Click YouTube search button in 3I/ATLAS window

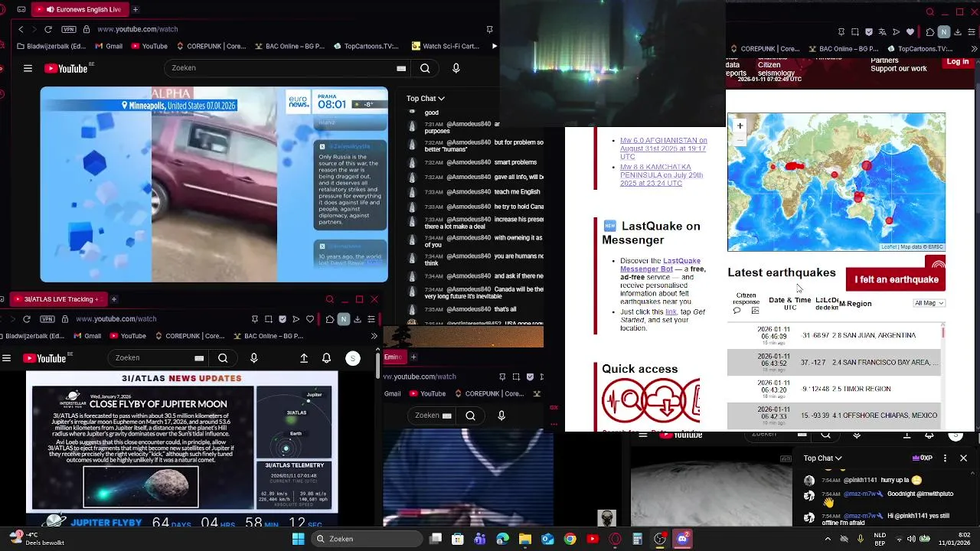click(223, 358)
